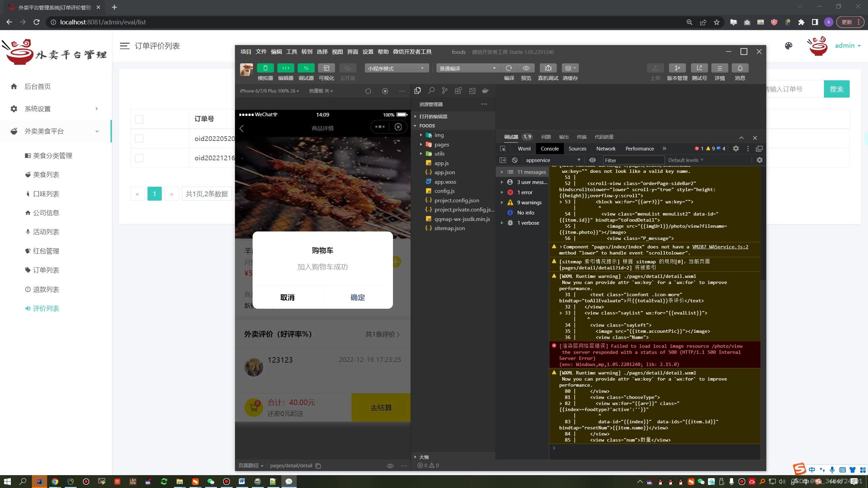Viewport: 868px width, 488px height.
Task: Open the palette color picker in admin header
Action: (788, 46)
